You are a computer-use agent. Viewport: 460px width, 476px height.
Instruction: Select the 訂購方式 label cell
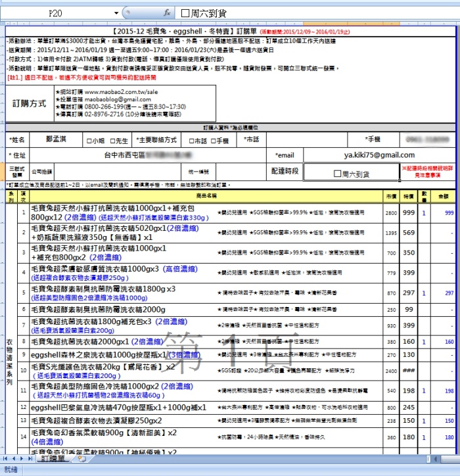coord(30,103)
